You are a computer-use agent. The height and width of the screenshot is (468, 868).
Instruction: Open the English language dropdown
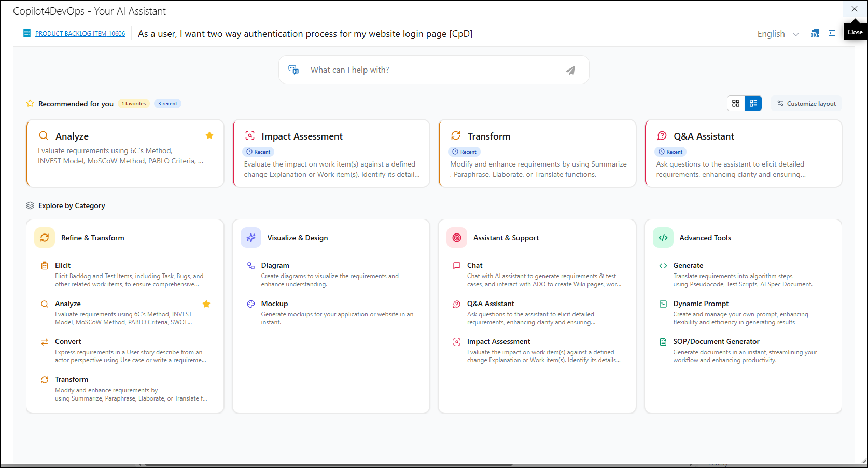(x=778, y=34)
